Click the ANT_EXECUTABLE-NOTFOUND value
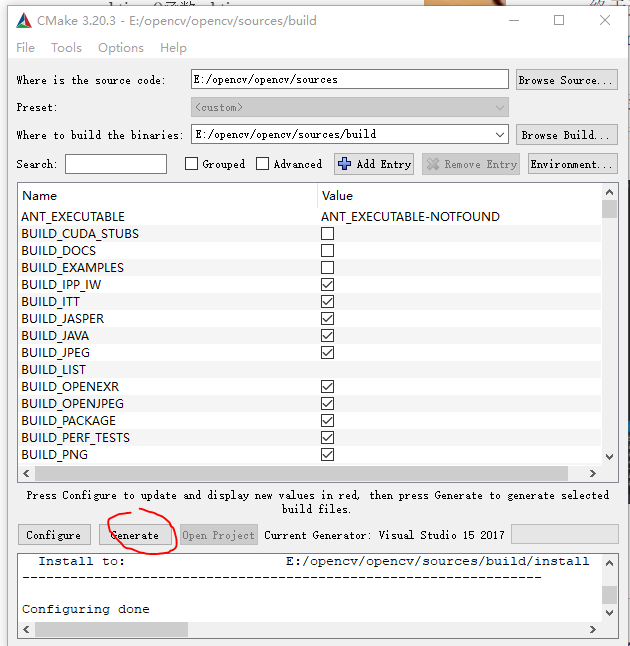The width and height of the screenshot is (630, 646). [410, 217]
